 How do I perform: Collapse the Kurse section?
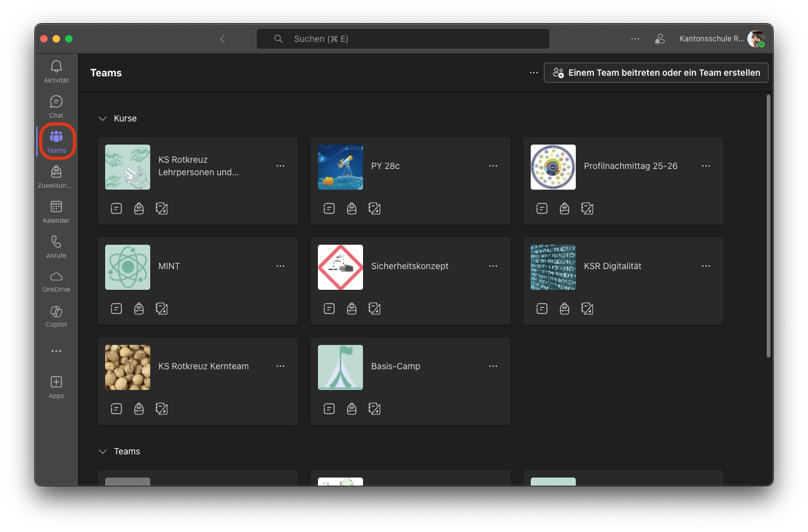103,118
